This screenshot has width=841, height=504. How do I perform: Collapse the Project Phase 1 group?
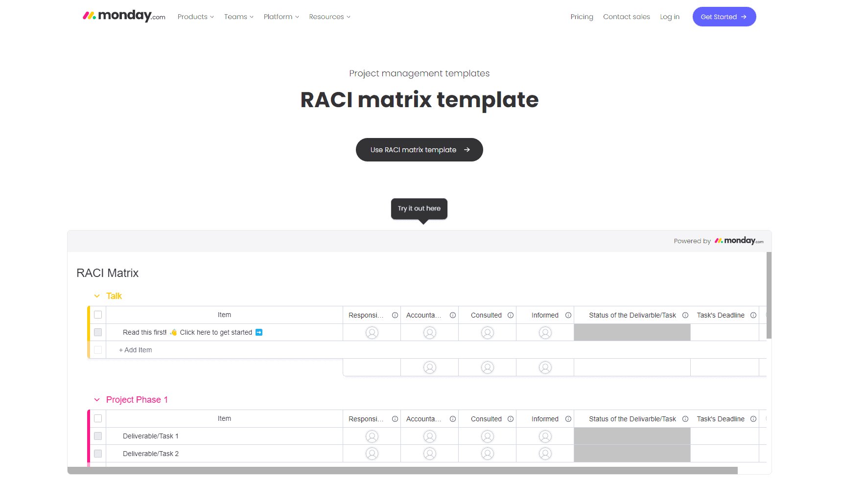(x=96, y=400)
